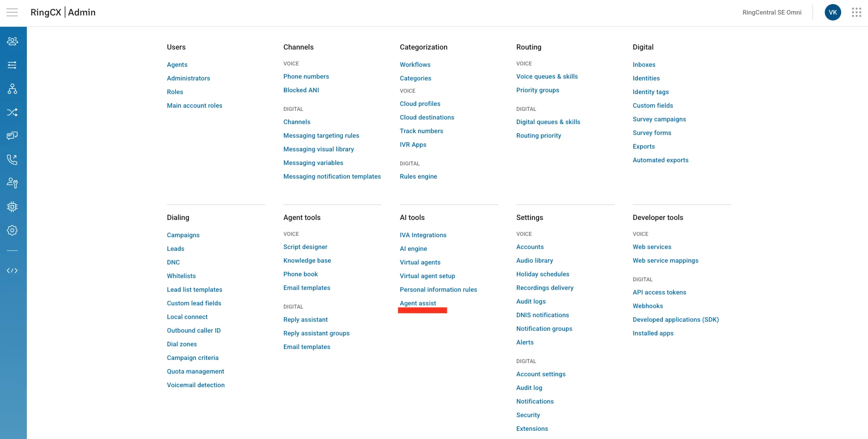Open the Agent tools sidebar icon
Viewport: 868px width, 439px height.
[x=12, y=183]
